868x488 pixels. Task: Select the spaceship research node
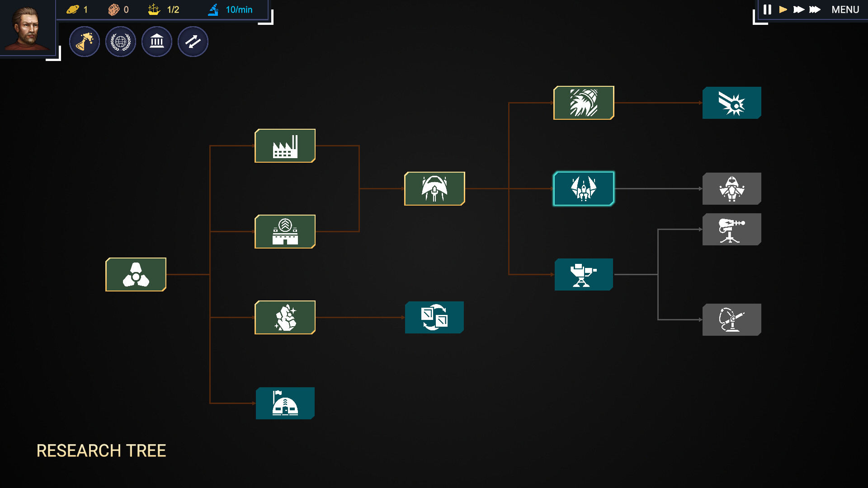[434, 189]
